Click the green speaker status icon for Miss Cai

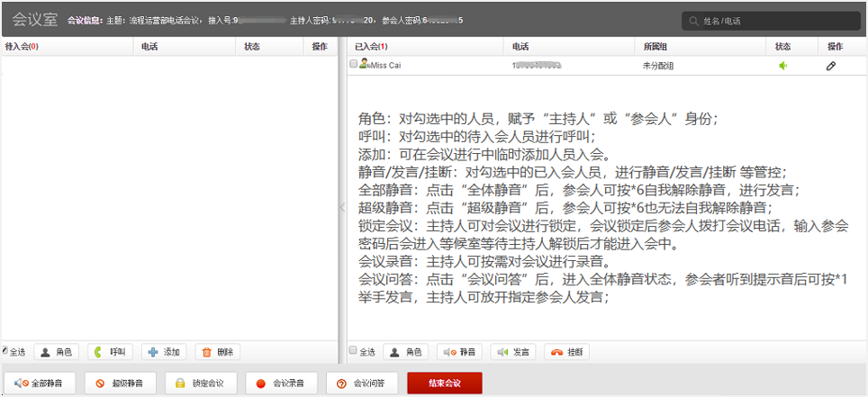coord(782,66)
